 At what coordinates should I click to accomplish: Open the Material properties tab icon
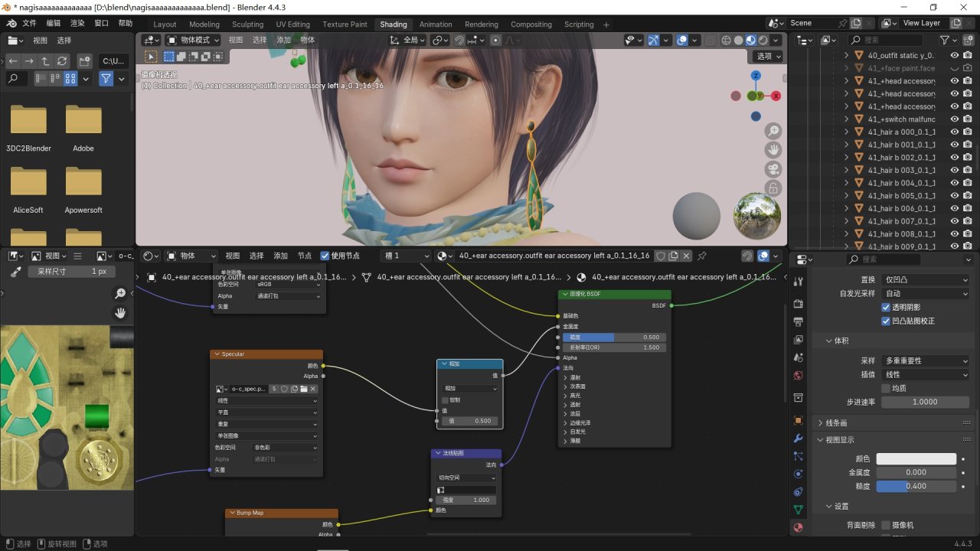[x=799, y=527]
